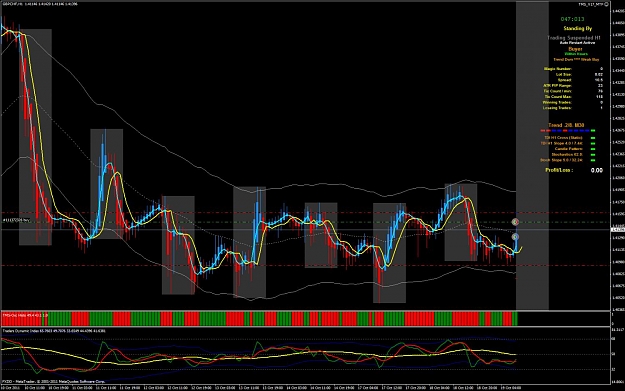Image resolution: width=625 pixels, height=391 pixels.
Task: Click the Spread label
Action: [565, 80]
